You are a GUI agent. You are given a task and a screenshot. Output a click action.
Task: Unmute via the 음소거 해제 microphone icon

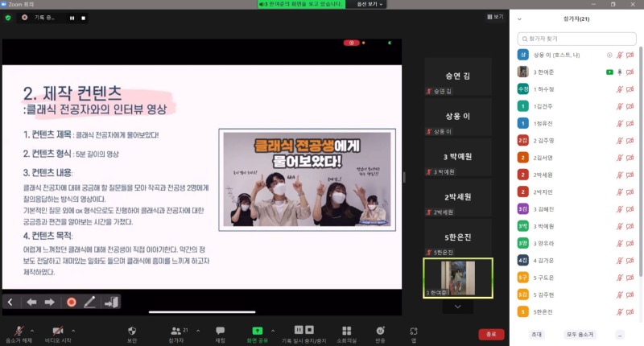pos(19,331)
